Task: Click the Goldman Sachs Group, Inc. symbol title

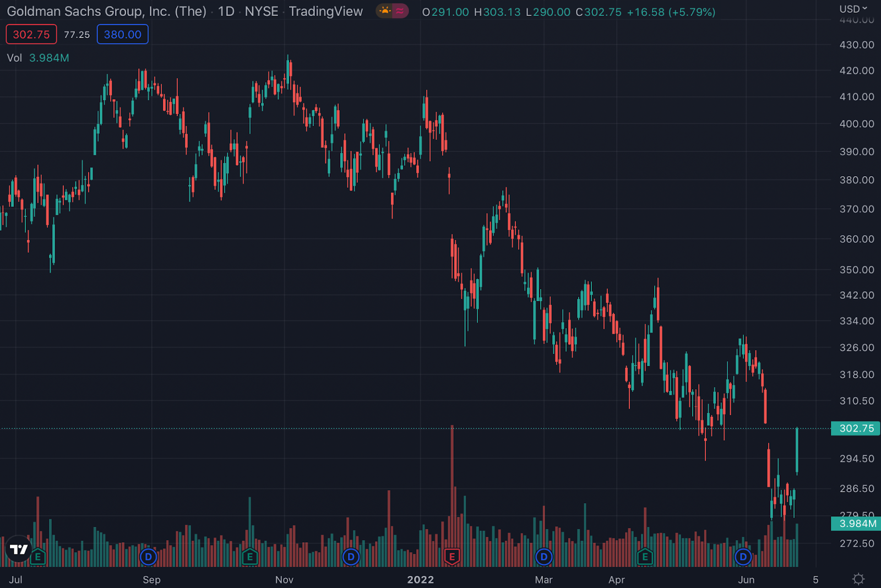Action: 106,12
